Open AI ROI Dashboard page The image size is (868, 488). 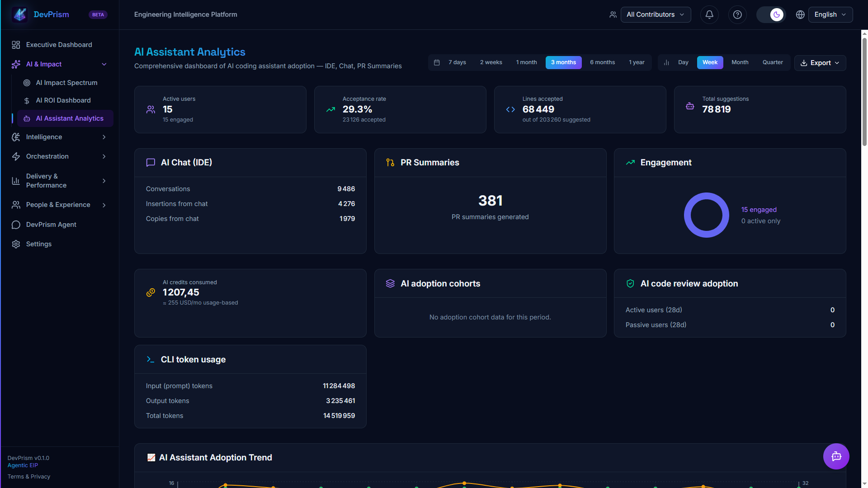(65, 100)
